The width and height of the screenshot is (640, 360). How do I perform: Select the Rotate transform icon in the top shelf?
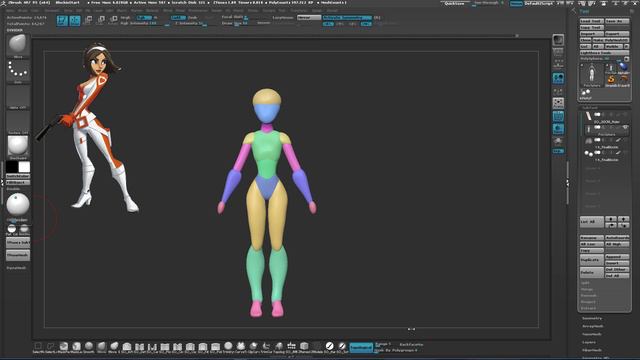point(113,20)
